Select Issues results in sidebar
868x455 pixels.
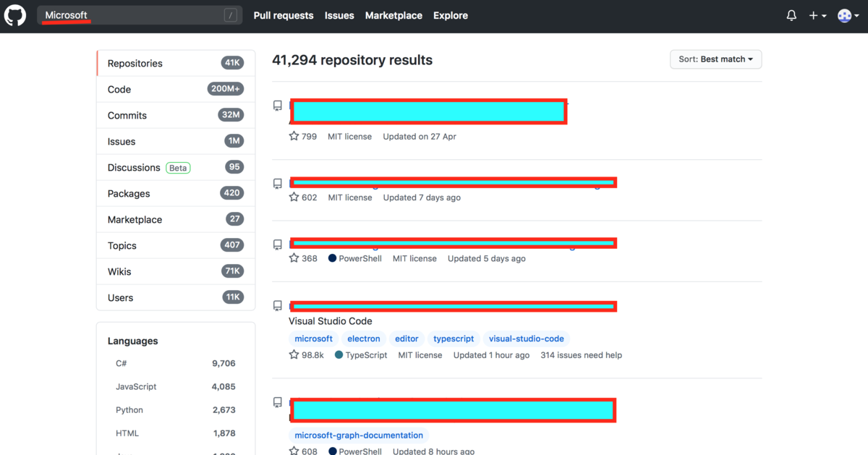(176, 141)
